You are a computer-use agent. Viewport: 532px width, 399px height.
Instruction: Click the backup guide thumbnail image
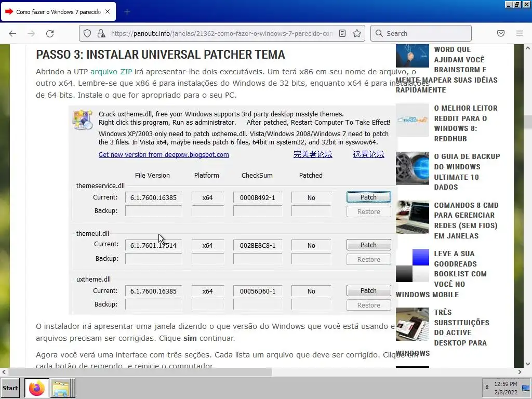(x=412, y=168)
